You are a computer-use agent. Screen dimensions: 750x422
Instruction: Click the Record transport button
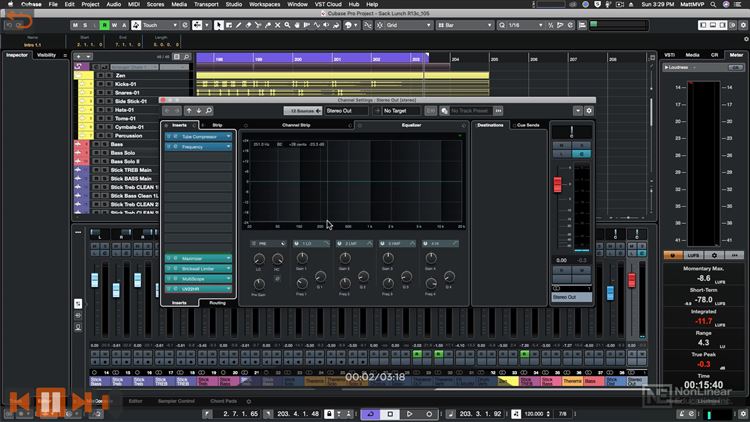tap(429, 414)
